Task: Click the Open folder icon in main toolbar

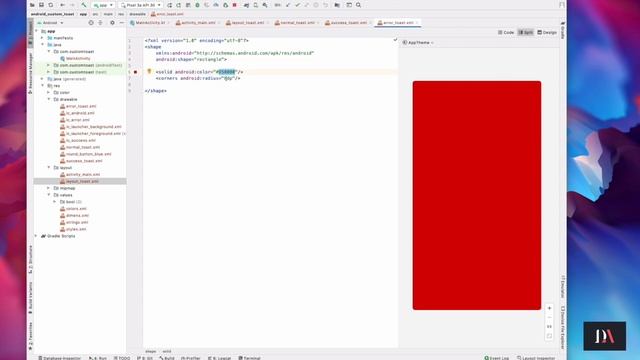Action: (32, 5)
